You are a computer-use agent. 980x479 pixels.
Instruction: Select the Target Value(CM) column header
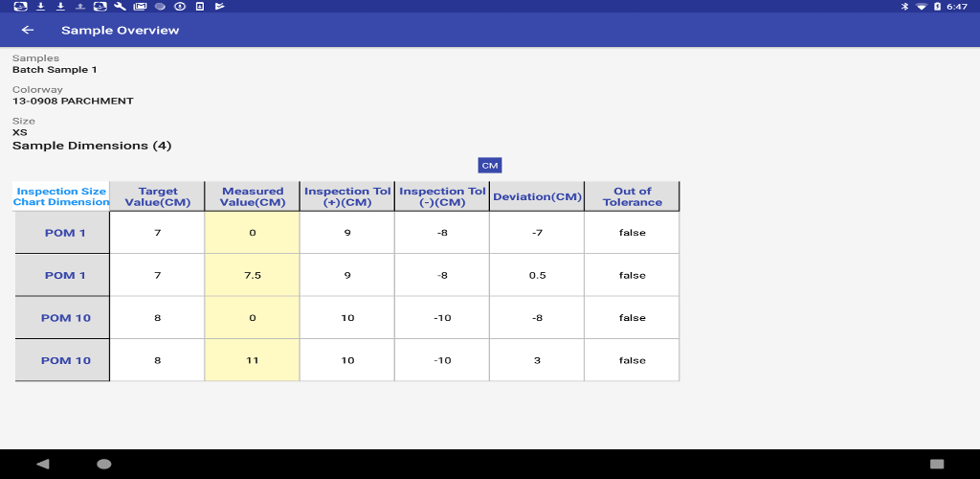158,196
